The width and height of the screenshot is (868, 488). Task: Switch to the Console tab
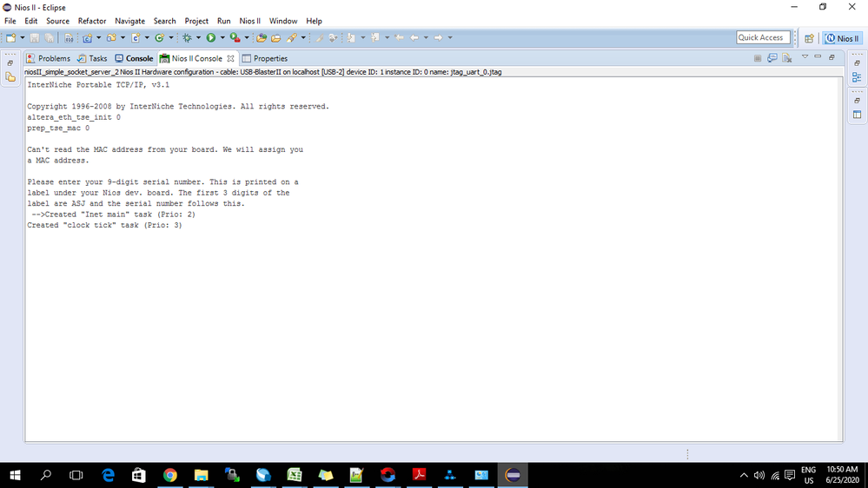point(134,58)
